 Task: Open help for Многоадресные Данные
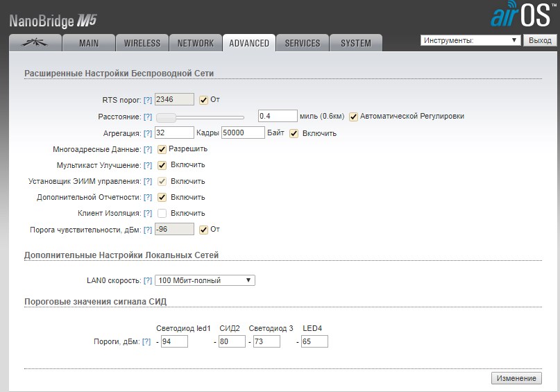(x=148, y=150)
